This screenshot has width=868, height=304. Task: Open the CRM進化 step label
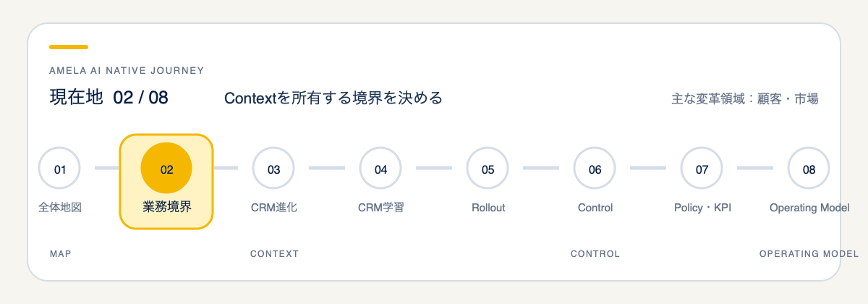(273, 208)
